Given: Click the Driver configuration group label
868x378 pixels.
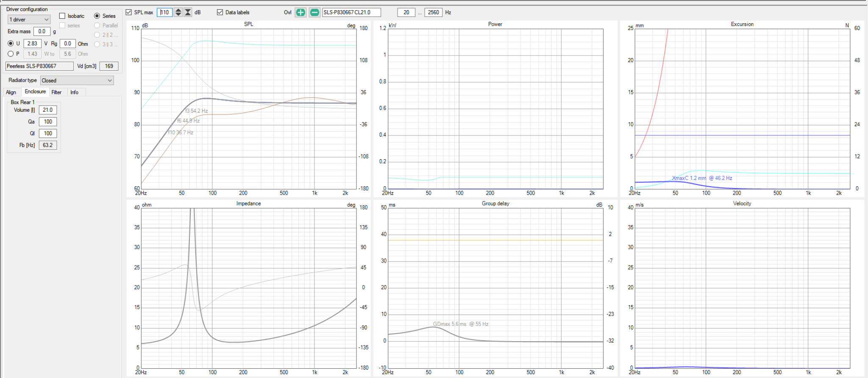Looking at the screenshot, I should (x=27, y=9).
